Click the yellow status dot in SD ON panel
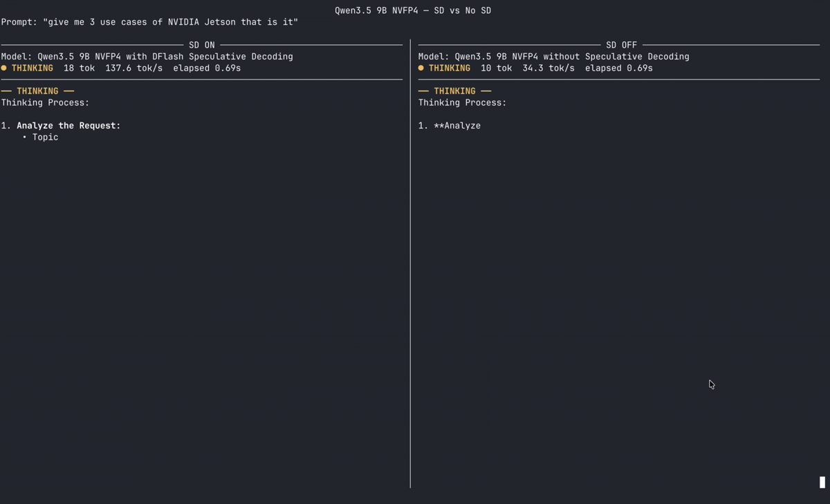This screenshot has height=504, width=830. pyautogui.click(x=4, y=68)
